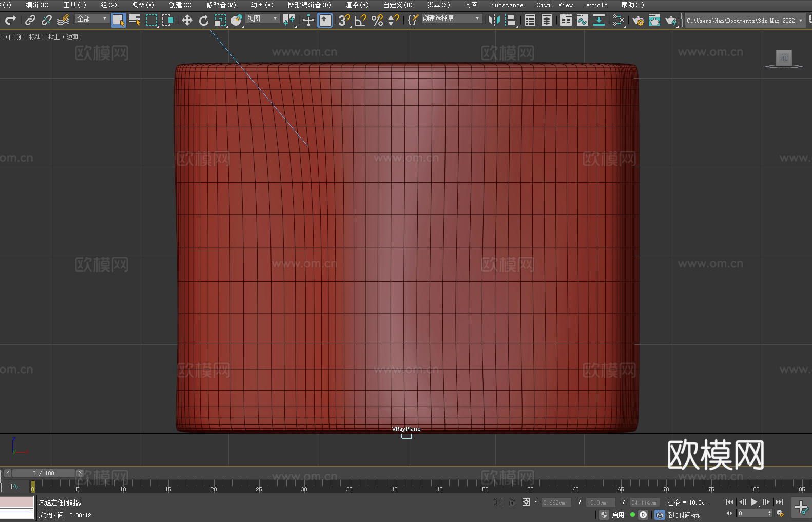Viewport: 812px width, 522px height.
Task: Expand the 创建选择集 named selection dropdown
Action: click(451, 18)
